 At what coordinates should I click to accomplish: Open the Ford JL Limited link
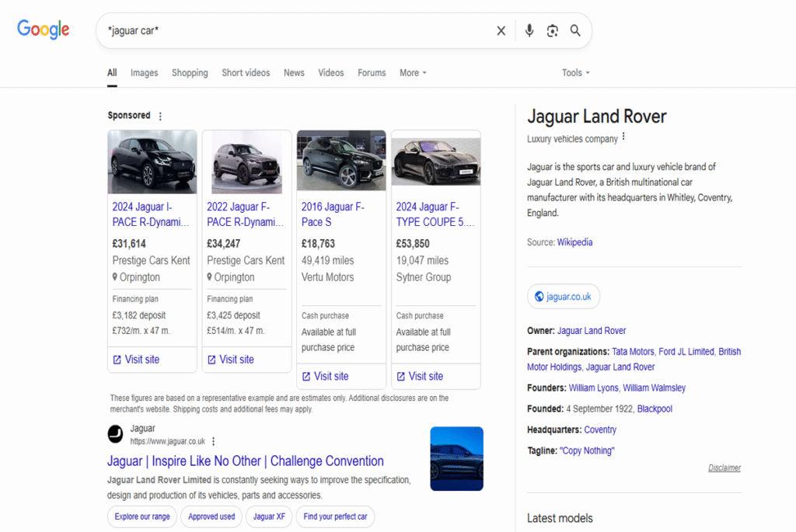coord(686,352)
